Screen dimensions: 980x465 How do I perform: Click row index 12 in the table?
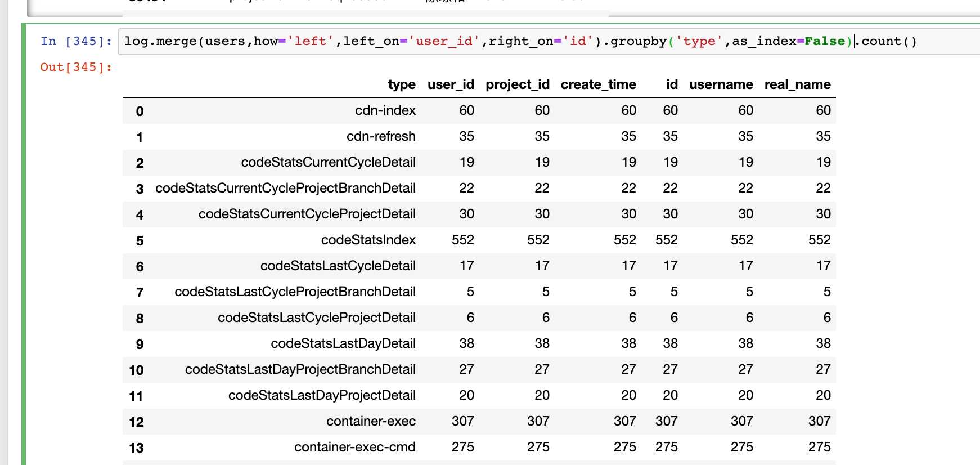click(x=136, y=422)
